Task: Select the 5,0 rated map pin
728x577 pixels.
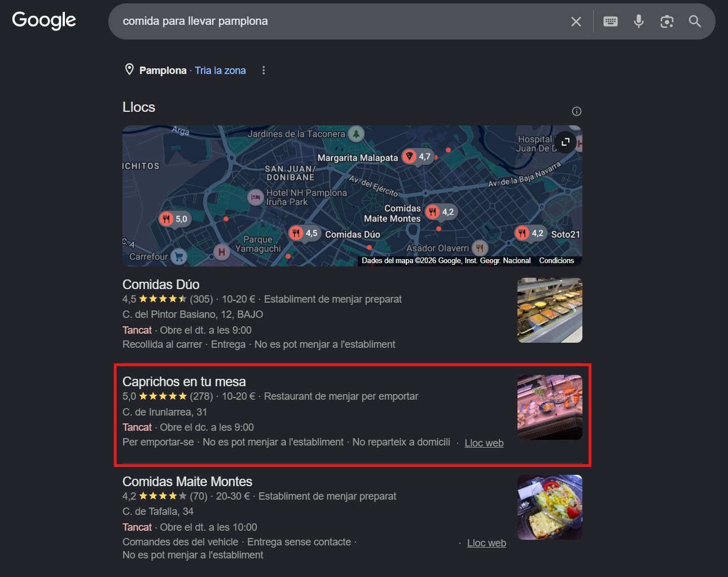Action: pyautogui.click(x=174, y=218)
